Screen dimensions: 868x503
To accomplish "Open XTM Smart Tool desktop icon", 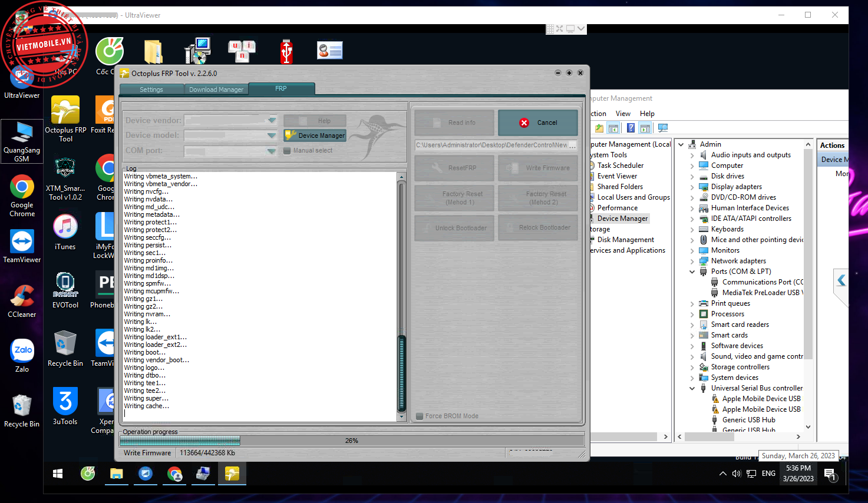I will tap(65, 179).
